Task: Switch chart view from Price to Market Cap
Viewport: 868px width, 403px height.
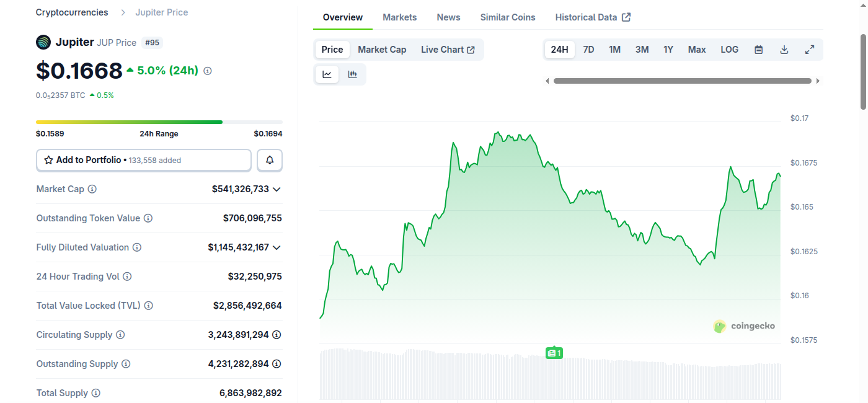Action: (382, 49)
